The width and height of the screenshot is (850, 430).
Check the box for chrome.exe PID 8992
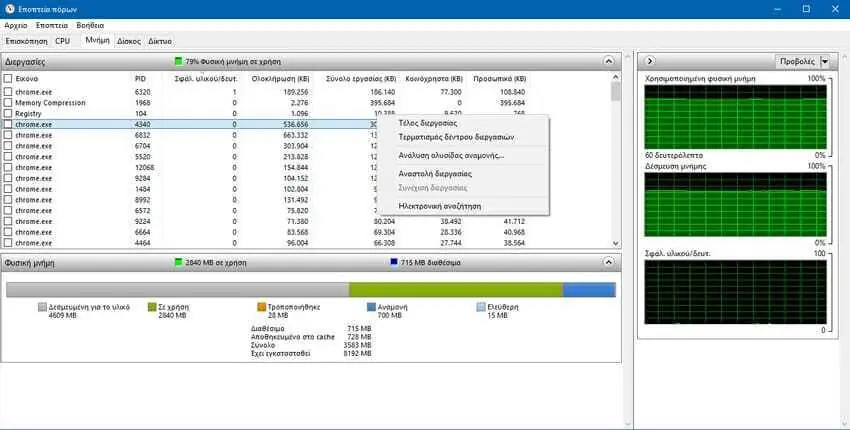click(8, 200)
